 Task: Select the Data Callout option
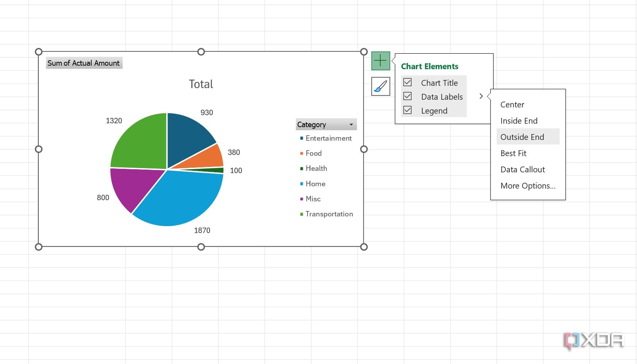point(523,169)
